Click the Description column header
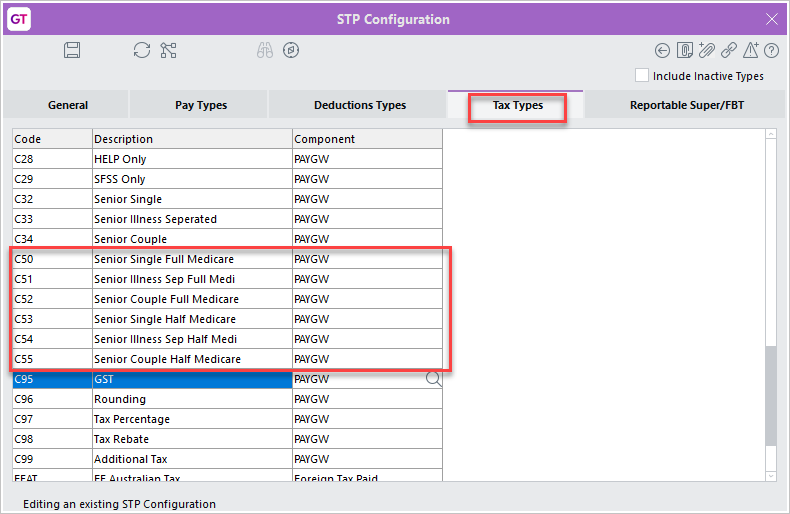 pyautogui.click(x=192, y=139)
